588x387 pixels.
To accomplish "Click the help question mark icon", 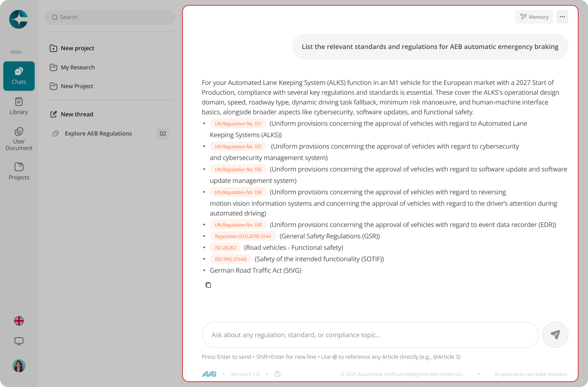I will click(277, 374).
